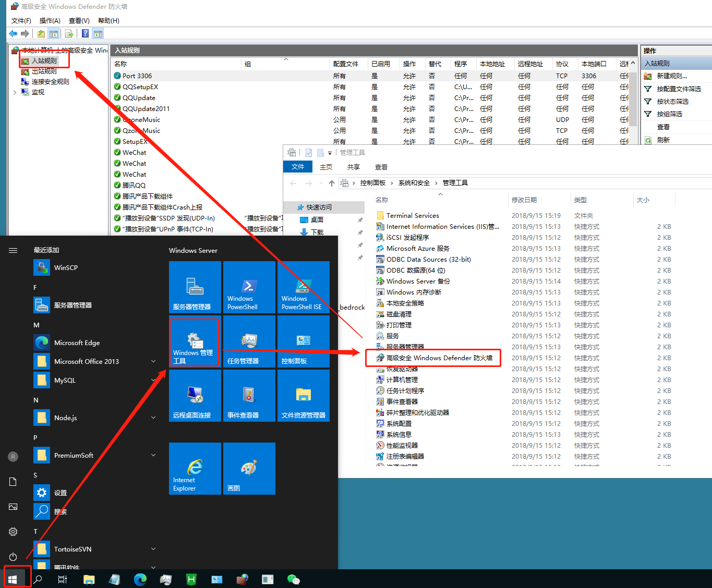Open WinSCP from the Start menu list
Image resolution: width=712 pixels, height=588 pixels.
click(66, 268)
